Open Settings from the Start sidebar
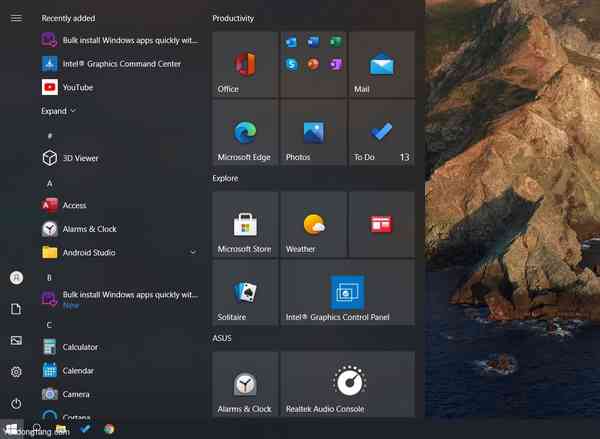 (x=16, y=372)
